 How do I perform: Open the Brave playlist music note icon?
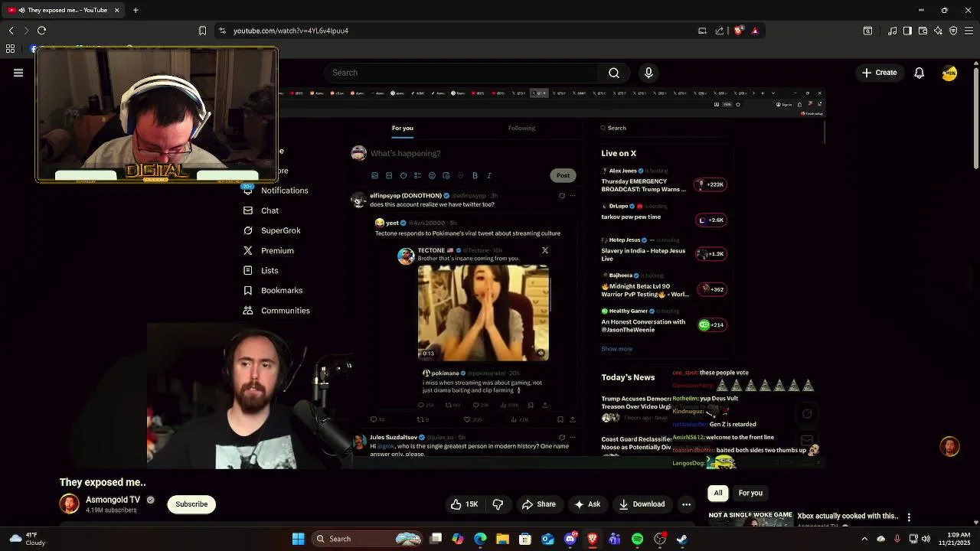coord(892,31)
